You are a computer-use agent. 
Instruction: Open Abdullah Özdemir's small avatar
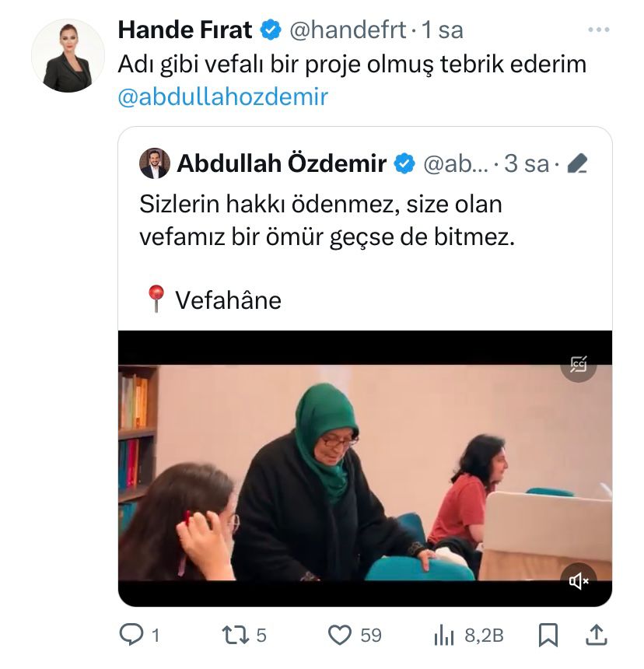click(x=155, y=163)
